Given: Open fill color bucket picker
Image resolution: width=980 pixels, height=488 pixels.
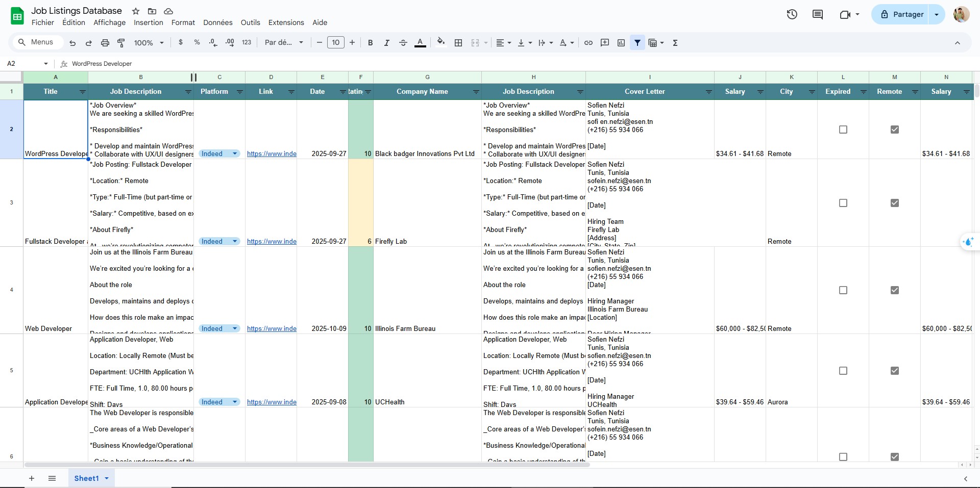Looking at the screenshot, I should click(x=441, y=42).
